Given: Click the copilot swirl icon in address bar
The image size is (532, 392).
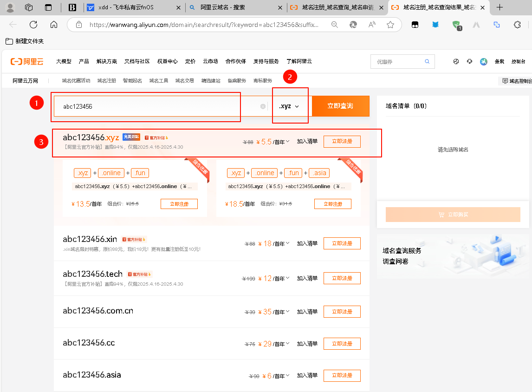Looking at the screenshot, I should tap(353, 25).
